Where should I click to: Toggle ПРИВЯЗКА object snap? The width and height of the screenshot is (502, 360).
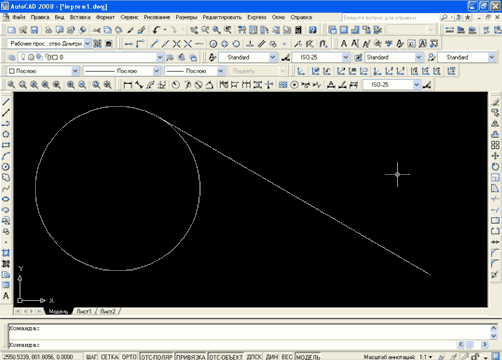tap(191, 357)
